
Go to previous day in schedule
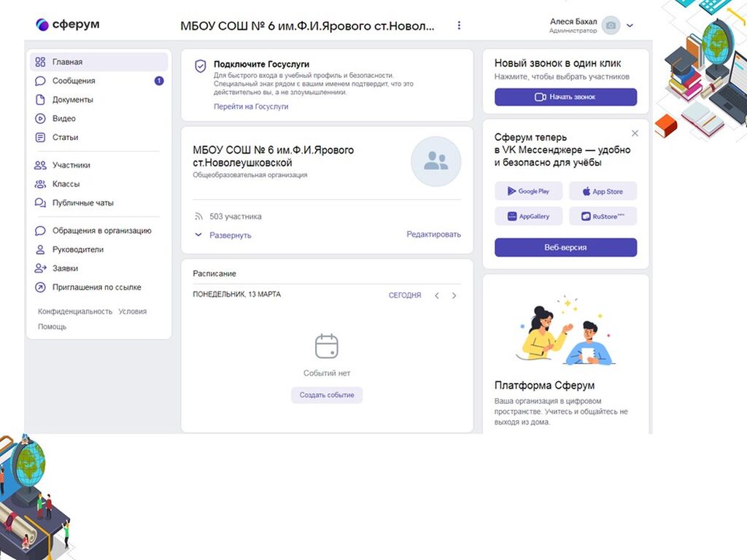[x=437, y=295]
